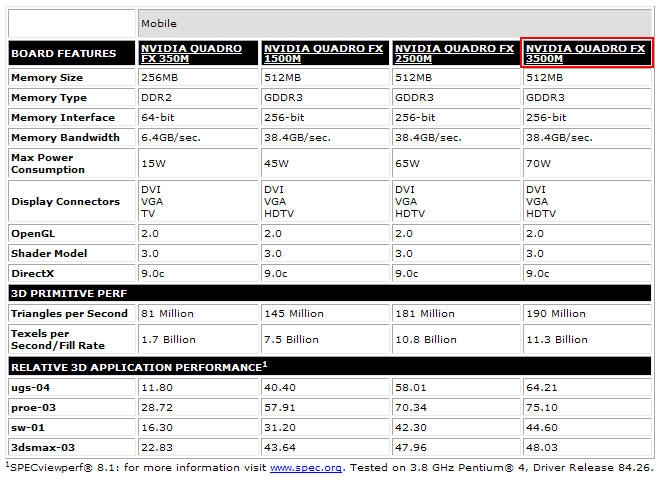
Task: Click the 16.30 sw-01 score
Action: tap(157, 428)
